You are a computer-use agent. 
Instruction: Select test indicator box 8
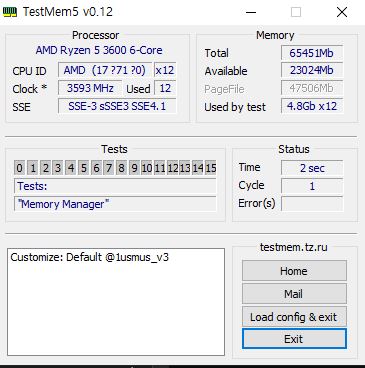[121, 168]
